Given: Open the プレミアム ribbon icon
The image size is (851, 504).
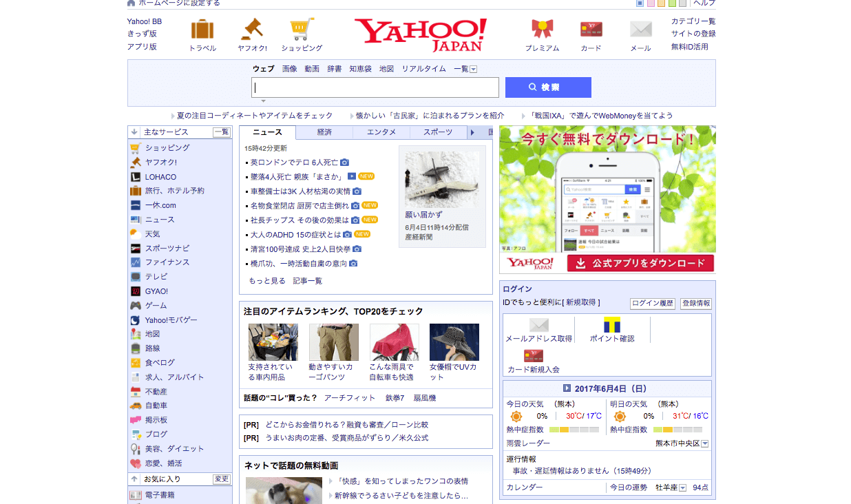Looking at the screenshot, I should coord(542,30).
